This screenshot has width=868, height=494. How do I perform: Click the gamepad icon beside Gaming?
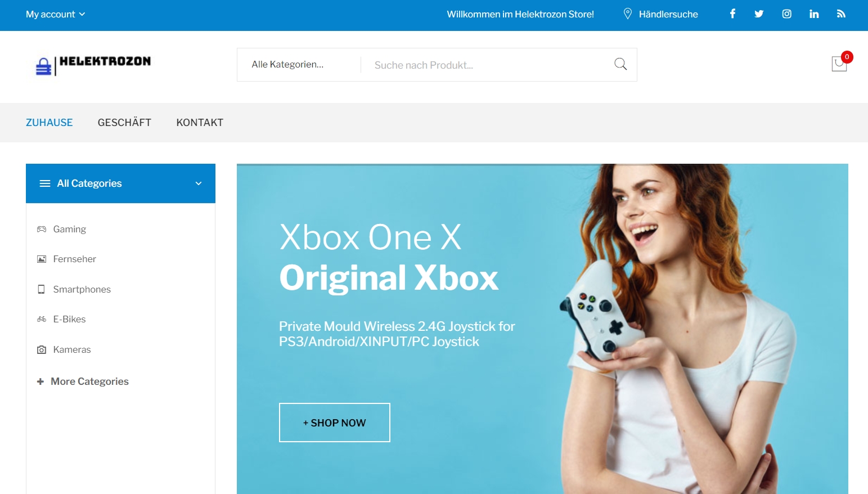[42, 229]
